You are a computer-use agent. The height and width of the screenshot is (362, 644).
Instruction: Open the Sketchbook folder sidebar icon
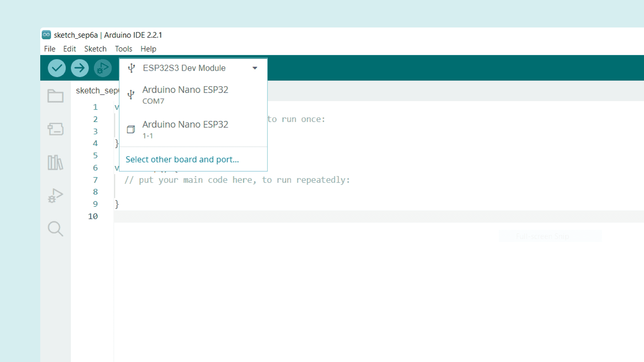click(55, 96)
